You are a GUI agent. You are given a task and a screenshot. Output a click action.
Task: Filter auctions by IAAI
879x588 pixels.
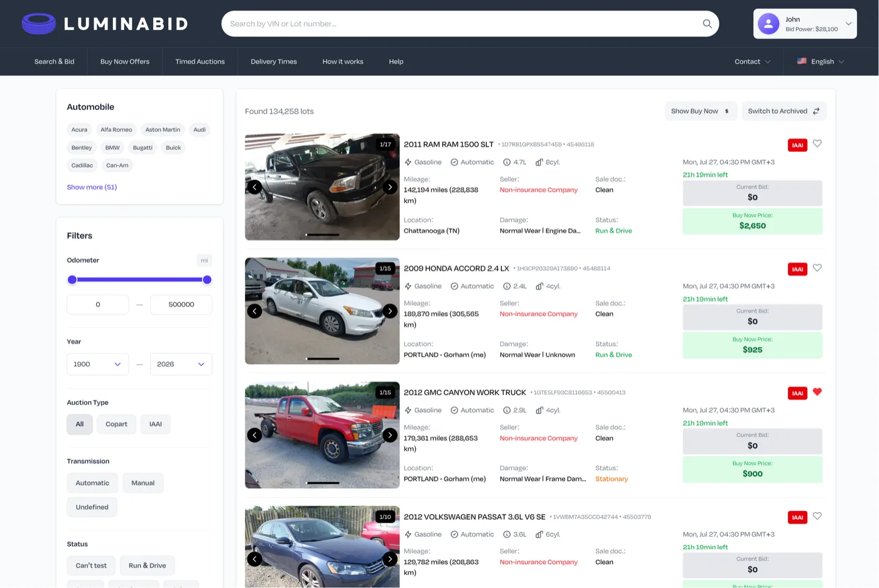click(x=156, y=424)
